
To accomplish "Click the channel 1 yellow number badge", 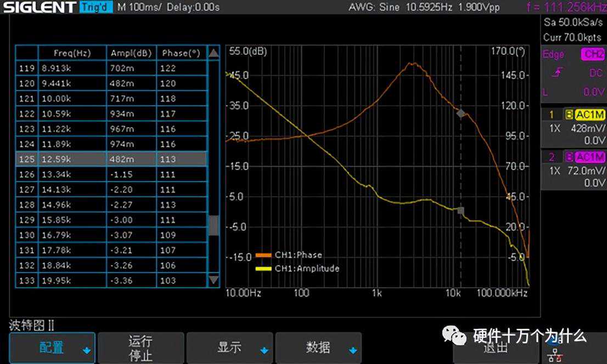I will pos(552,115).
